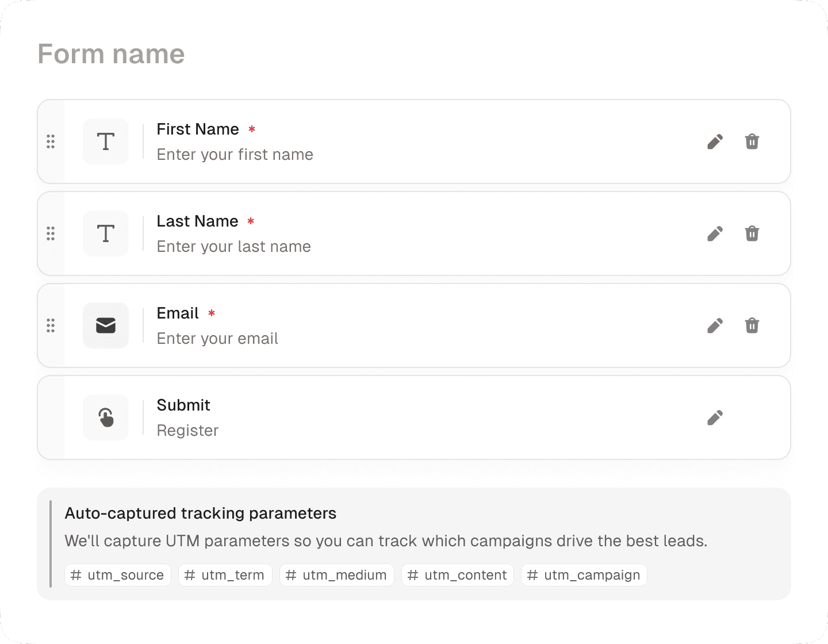
Task: Select the utm_source tracking tag
Action: tap(117, 575)
